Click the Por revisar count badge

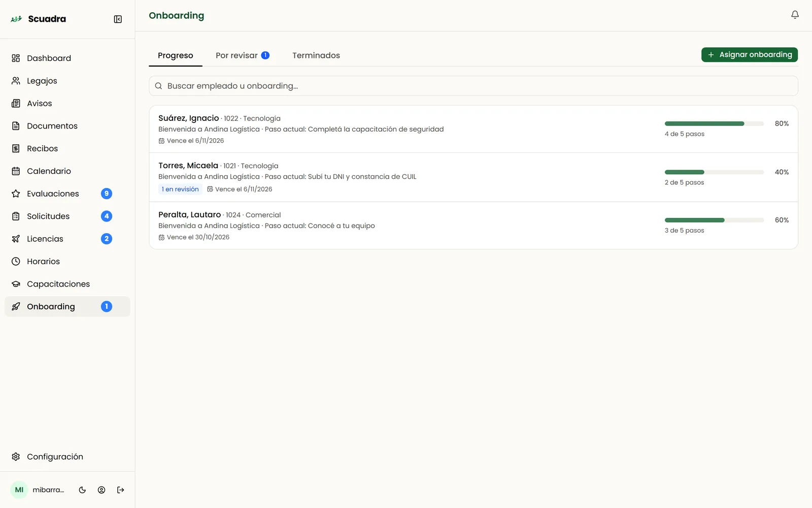pyautogui.click(x=265, y=55)
